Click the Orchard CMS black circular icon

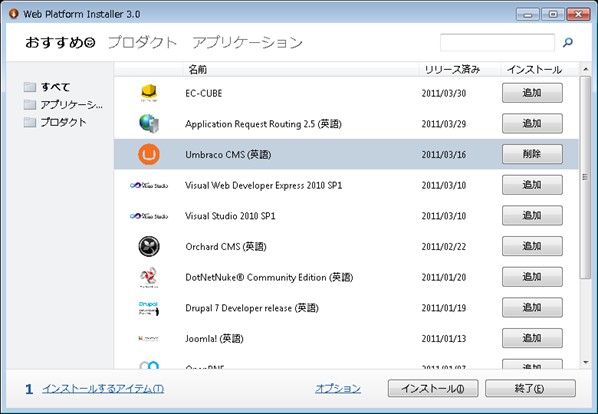coord(149,246)
